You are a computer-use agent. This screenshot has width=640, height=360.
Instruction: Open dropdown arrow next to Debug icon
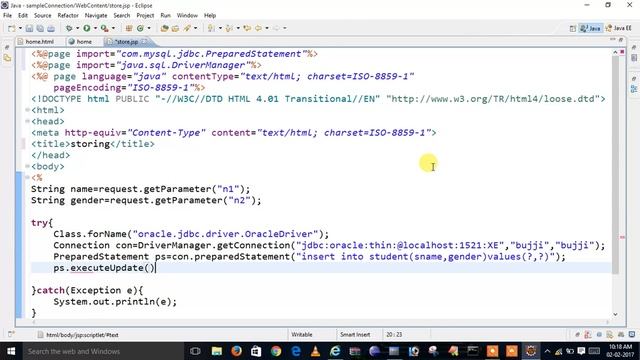click(77, 28)
